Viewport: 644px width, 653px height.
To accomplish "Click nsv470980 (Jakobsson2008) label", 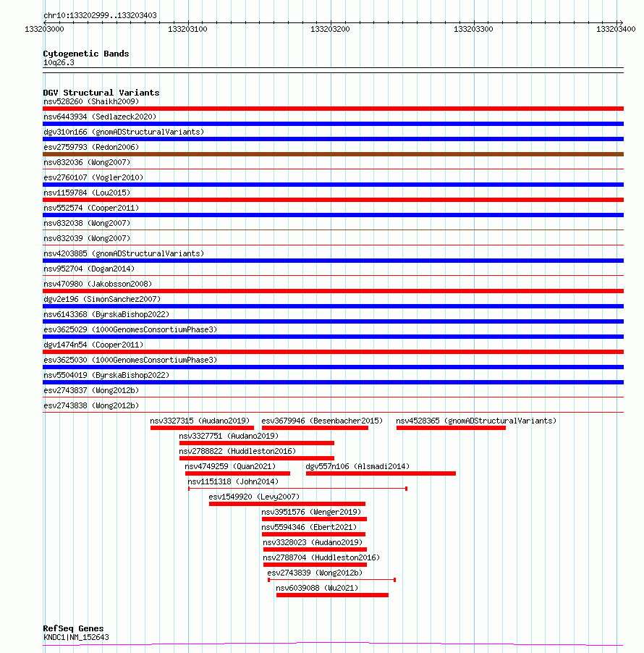I will coord(98,284).
